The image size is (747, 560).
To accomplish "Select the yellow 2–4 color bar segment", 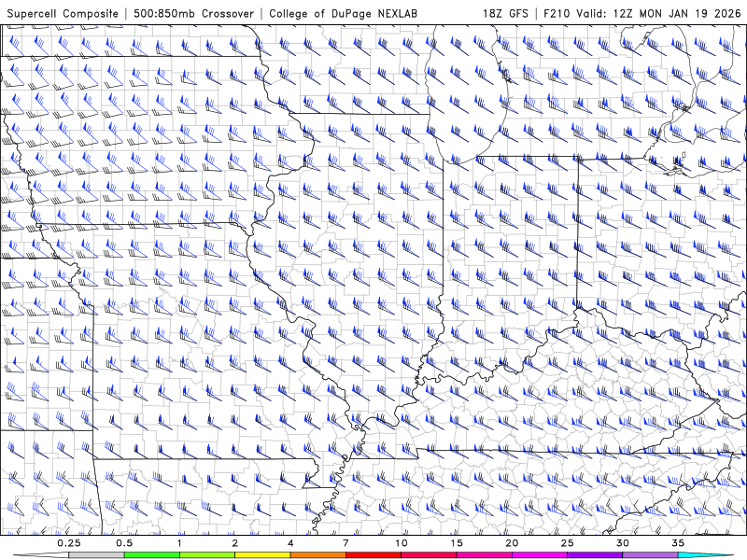I will point(262,555).
